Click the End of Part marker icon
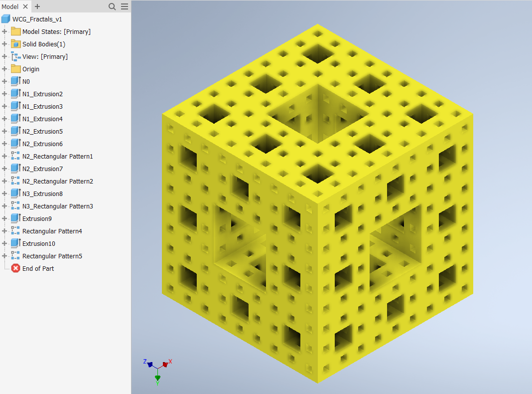The image size is (532, 394). tap(15, 268)
